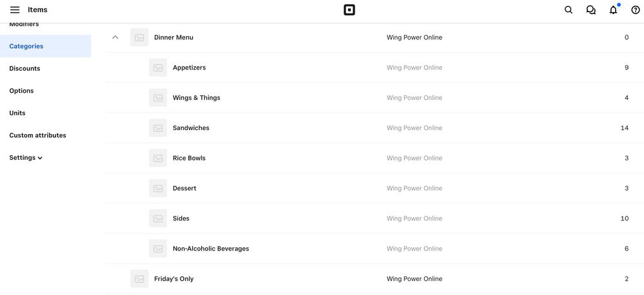Screen dimensions: 644x295
Task: Open Custom attributes in the sidebar
Action: click(x=37, y=135)
